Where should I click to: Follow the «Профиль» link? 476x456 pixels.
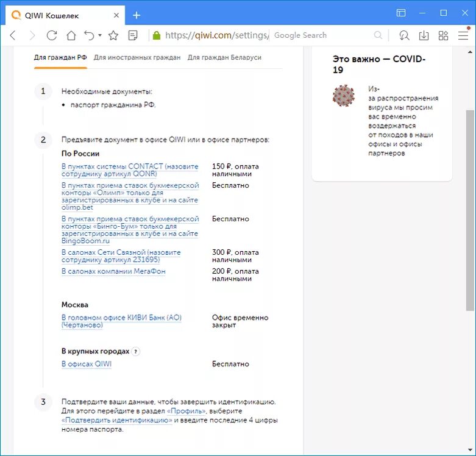point(186,411)
